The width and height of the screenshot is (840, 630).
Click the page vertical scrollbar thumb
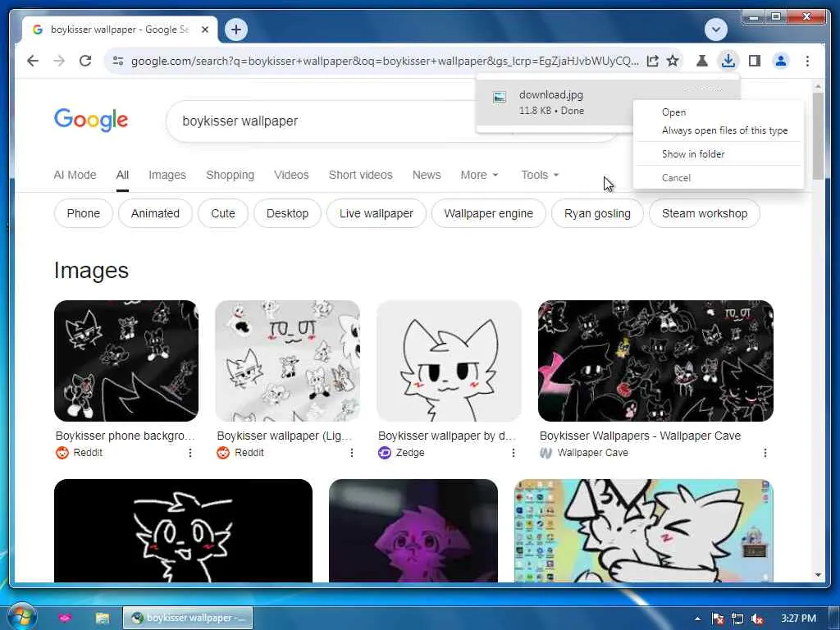(x=818, y=136)
